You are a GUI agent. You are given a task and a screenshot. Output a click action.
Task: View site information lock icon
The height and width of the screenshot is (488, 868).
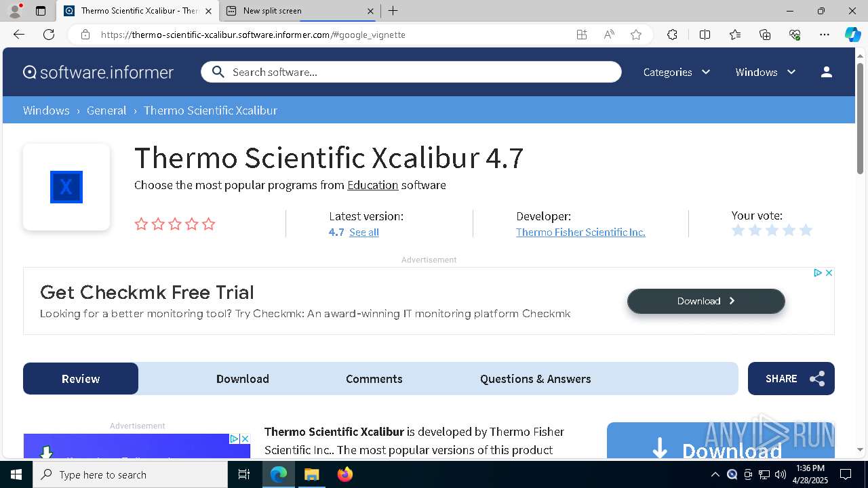click(85, 35)
